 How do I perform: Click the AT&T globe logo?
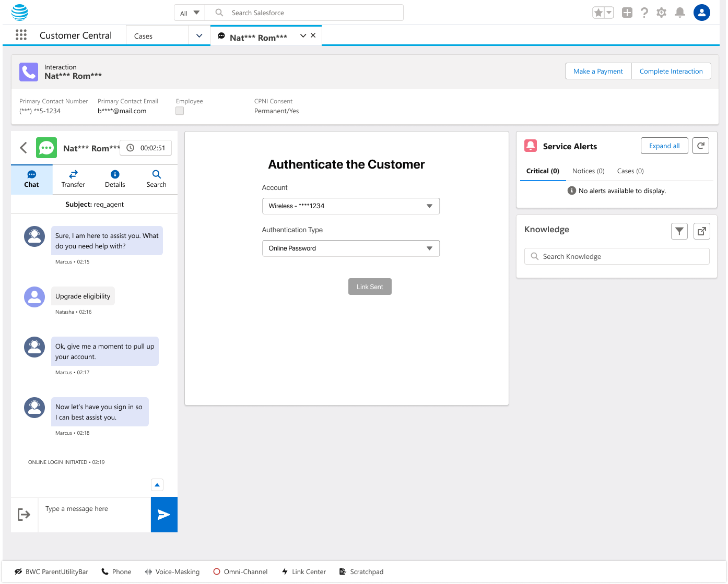pos(20,12)
